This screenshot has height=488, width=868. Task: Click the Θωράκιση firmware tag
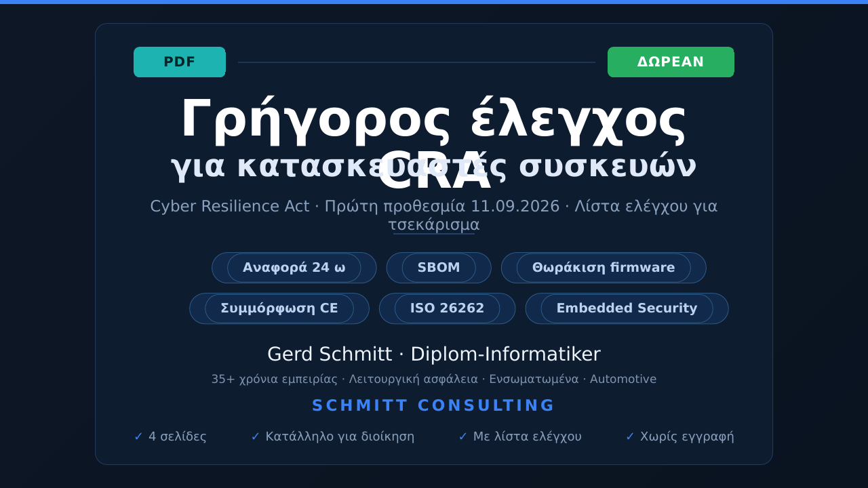604,268
